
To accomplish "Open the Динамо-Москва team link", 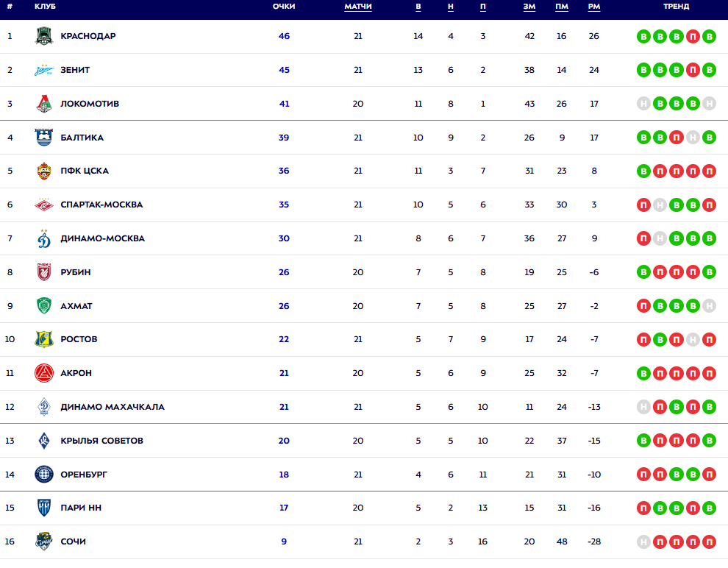I will tap(103, 238).
